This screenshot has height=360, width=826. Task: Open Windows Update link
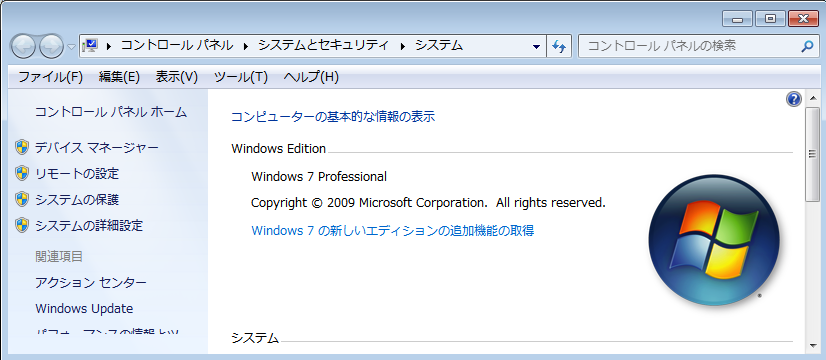(x=84, y=309)
